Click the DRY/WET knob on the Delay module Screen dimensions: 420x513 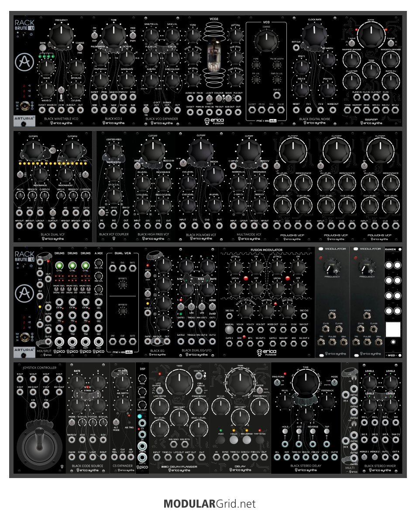pyautogui.click(x=241, y=418)
